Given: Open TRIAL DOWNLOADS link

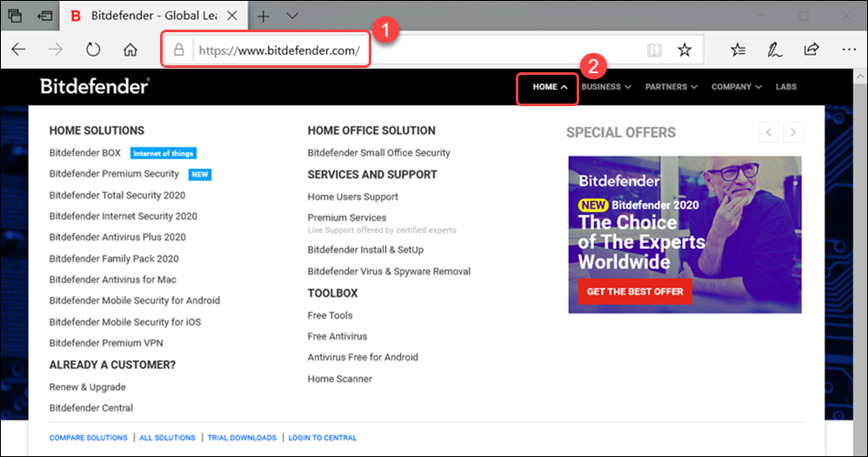Looking at the screenshot, I should [x=242, y=438].
